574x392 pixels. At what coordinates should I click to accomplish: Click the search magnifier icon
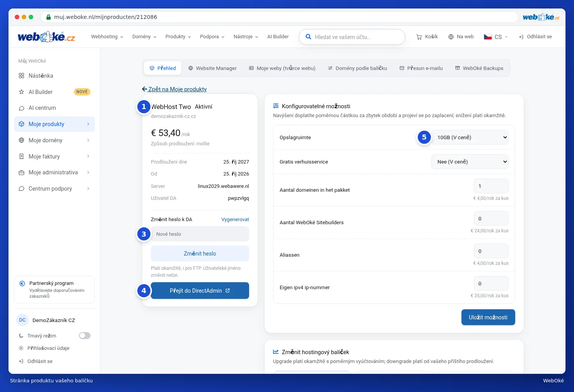[308, 37]
